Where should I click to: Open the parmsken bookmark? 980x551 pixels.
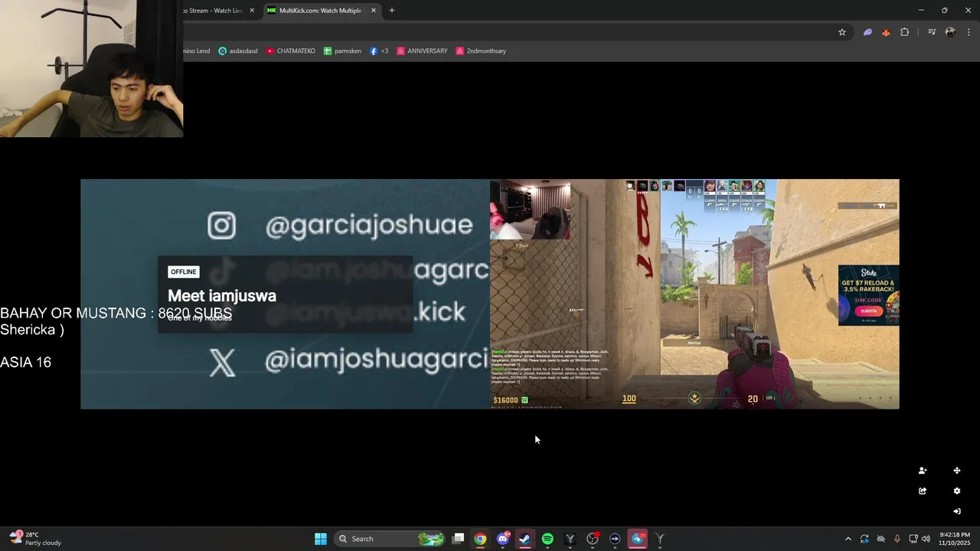[342, 51]
